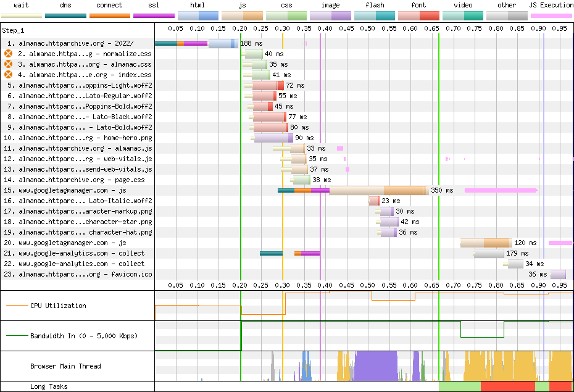Screen dimensions: 574x392
Task: Open request 1 almanac.httparchive.org - 2022/
Action: point(70,43)
